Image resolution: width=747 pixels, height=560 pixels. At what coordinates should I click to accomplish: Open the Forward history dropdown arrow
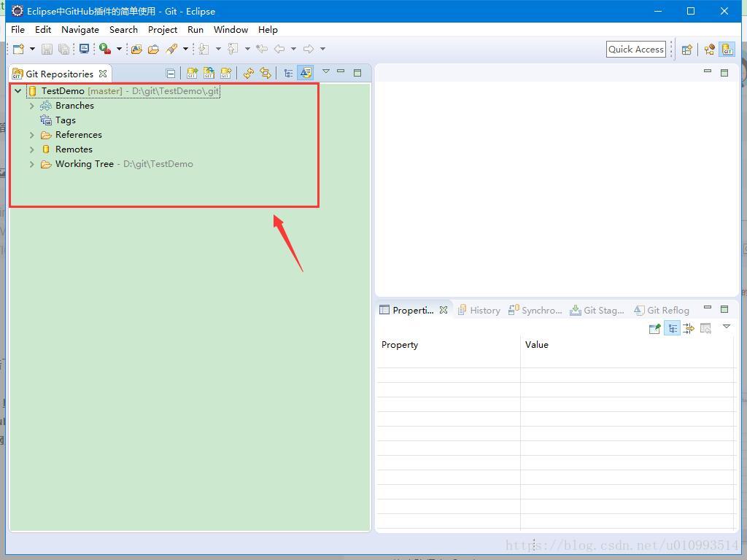point(322,49)
